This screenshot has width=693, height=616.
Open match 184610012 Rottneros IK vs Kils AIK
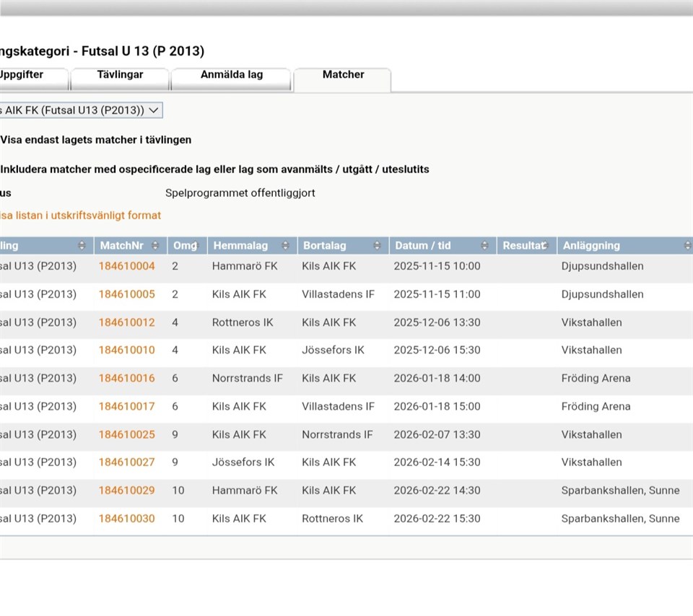[126, 322]
